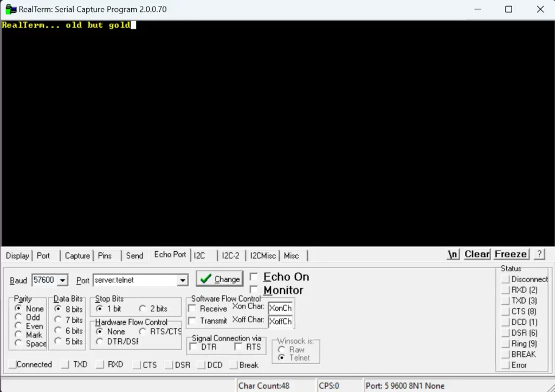Select Telnet Winsock option
The height and width of the screenshot is (392, 555).
pos(281,358)
